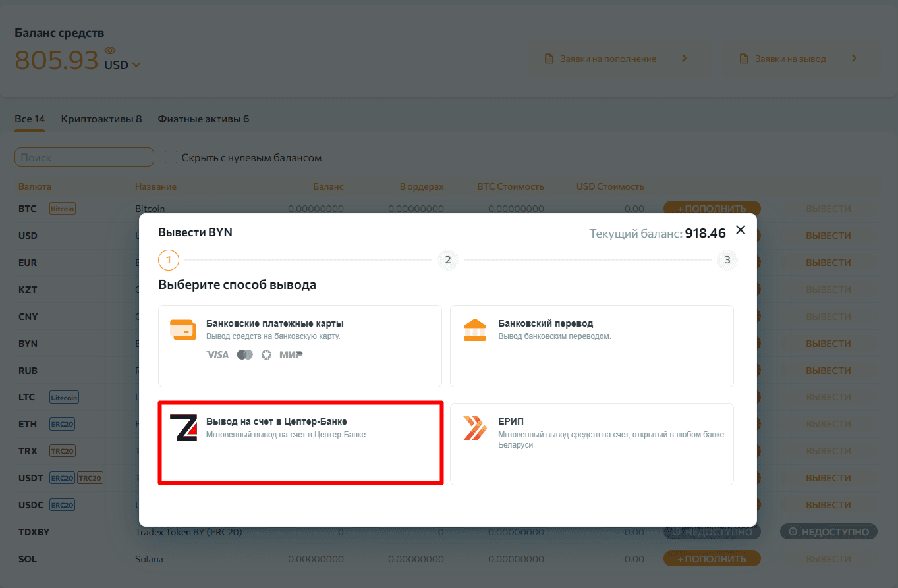Screen dimensions: 898x588
Task: Click ERC20 tag in USDC row
Action: pos(63,505)
